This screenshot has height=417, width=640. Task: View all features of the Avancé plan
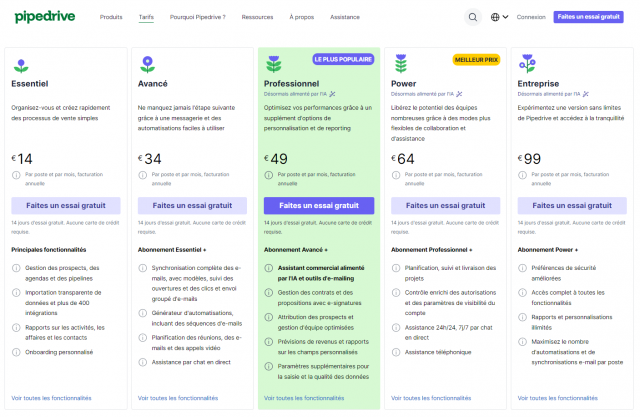(178, 398)
